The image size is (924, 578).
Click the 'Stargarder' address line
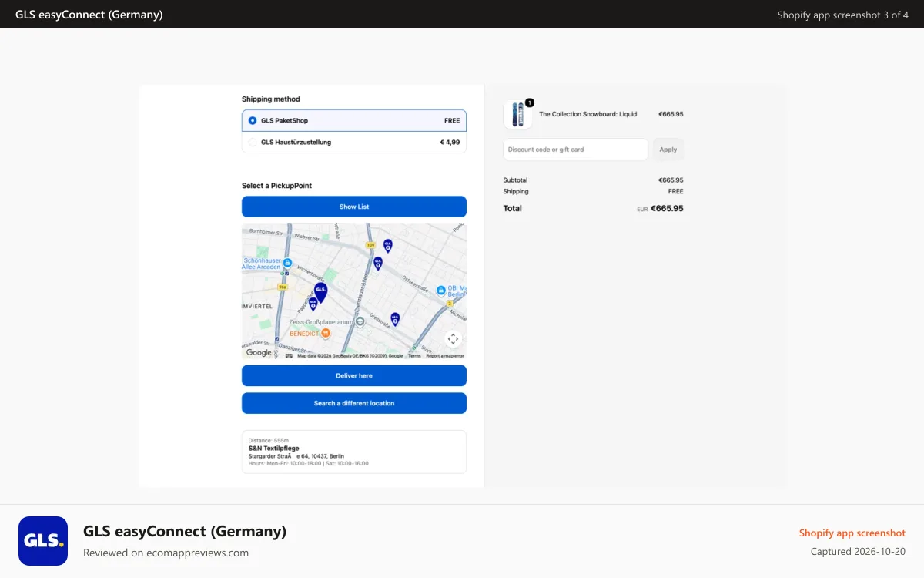coord(295,456)
